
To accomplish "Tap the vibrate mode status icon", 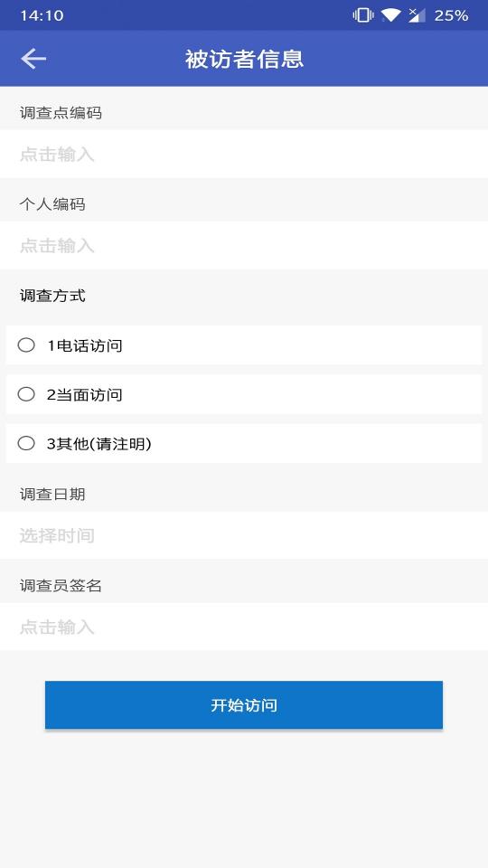I will point(363,15).
